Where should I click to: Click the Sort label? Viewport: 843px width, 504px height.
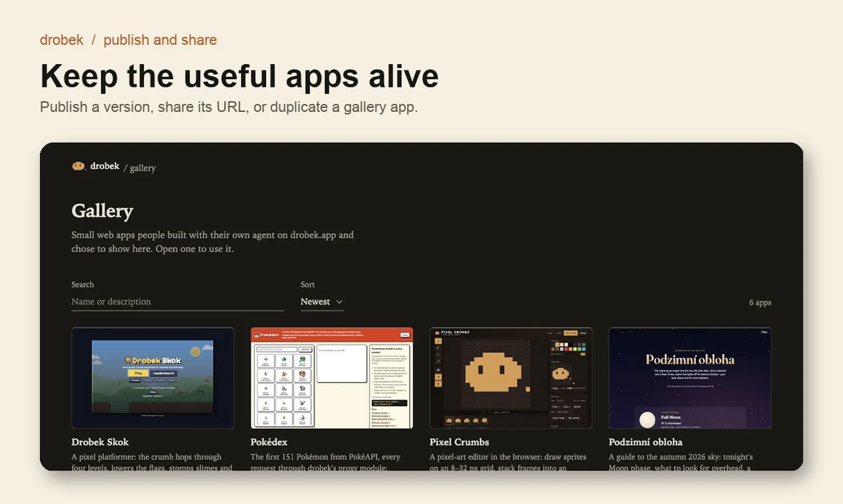pyautogui.click(x=308, y=284)
